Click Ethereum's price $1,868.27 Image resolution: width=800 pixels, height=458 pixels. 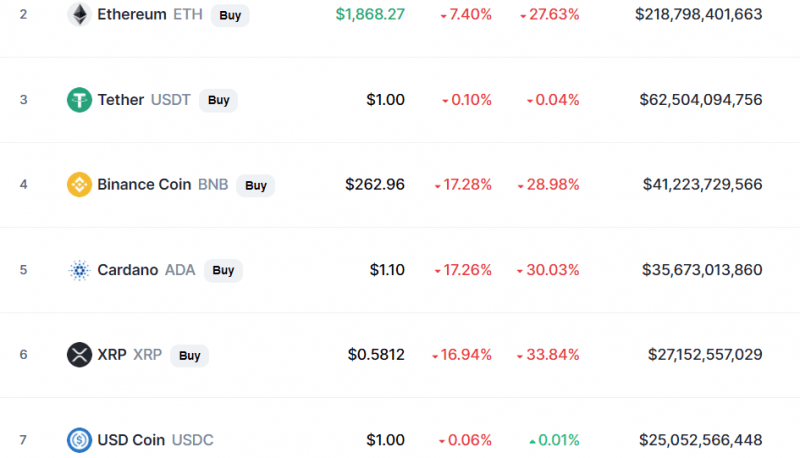[370, 14]
